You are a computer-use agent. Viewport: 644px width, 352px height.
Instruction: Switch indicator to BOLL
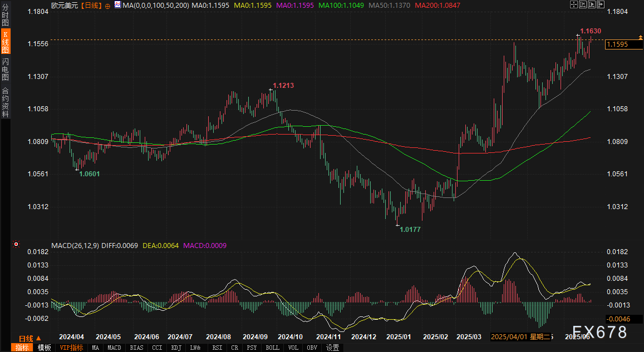point(272,348)
